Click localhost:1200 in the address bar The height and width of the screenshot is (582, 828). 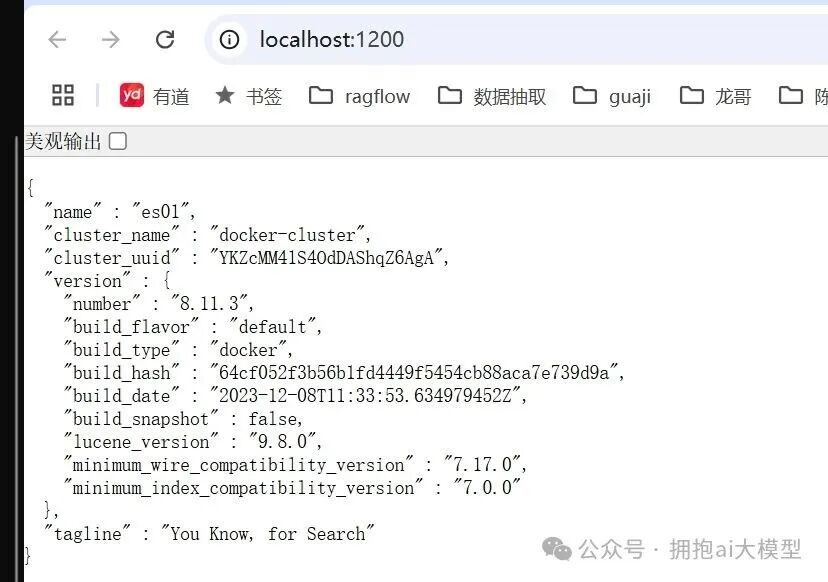click(330, 40)
